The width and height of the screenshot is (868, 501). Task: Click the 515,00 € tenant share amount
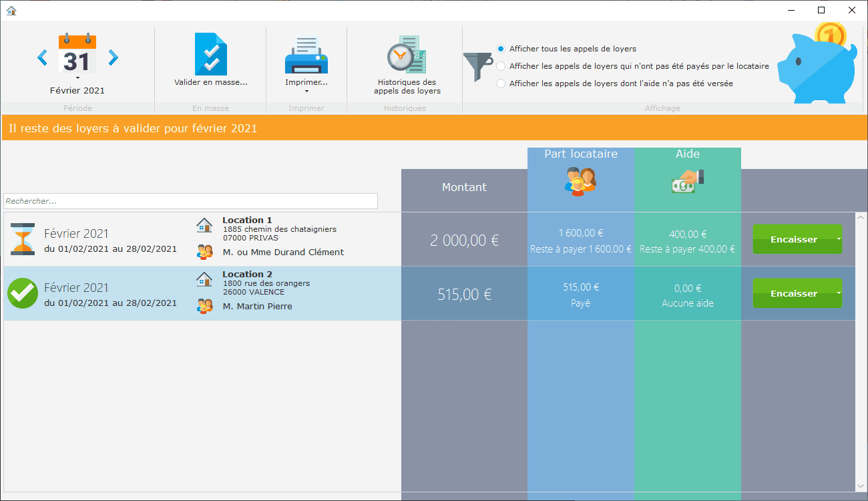581,287
